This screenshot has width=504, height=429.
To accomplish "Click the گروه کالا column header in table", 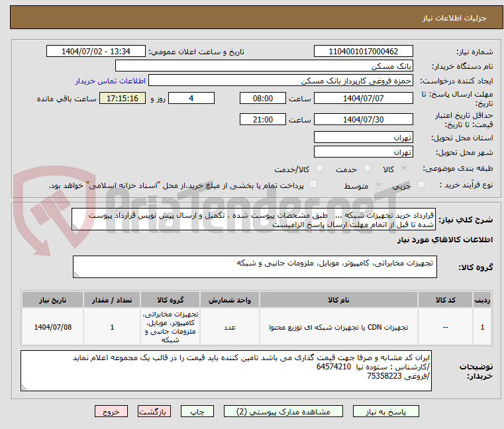I will pyautogui.click(x=170, y=300).
